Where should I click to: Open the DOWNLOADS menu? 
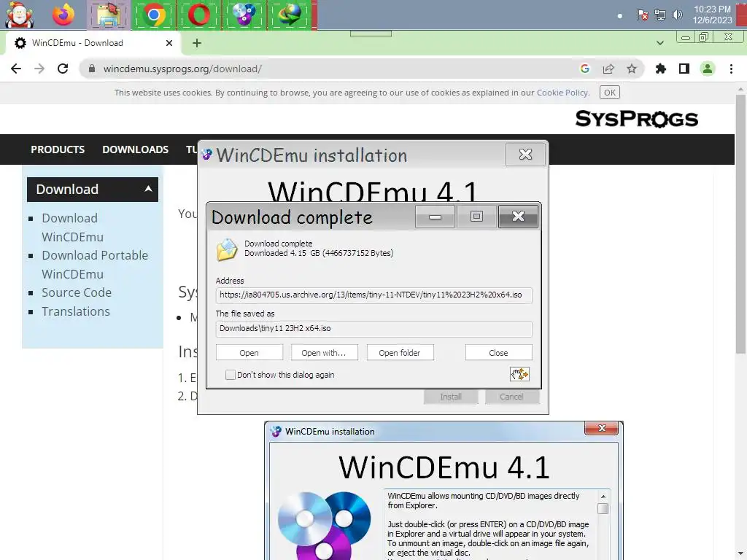tap(135, 149)
